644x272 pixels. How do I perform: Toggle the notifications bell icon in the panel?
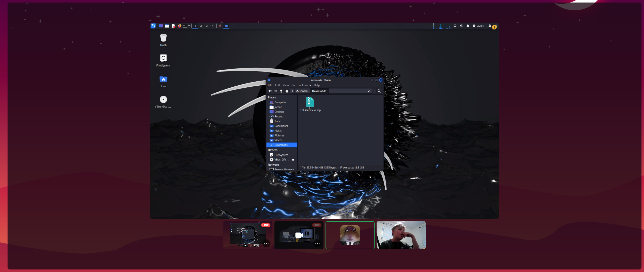click(x=468, y=26)
